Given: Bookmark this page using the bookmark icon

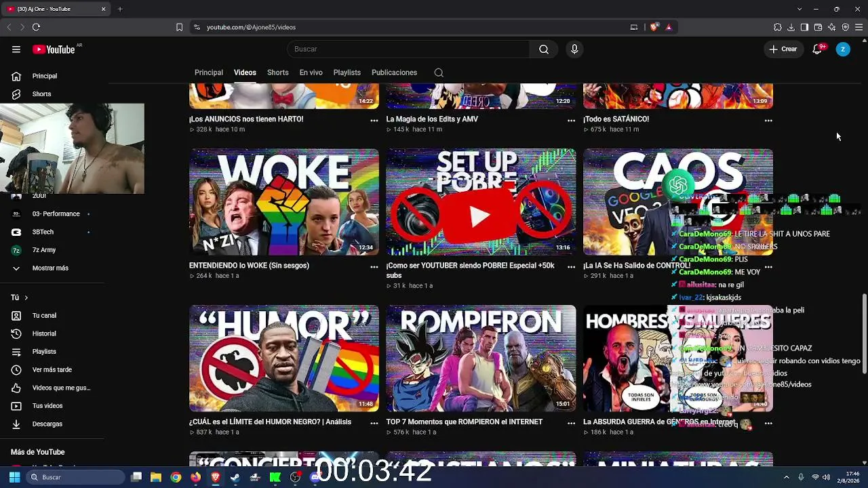Looking at the screenshot, I should pos(179,27).
